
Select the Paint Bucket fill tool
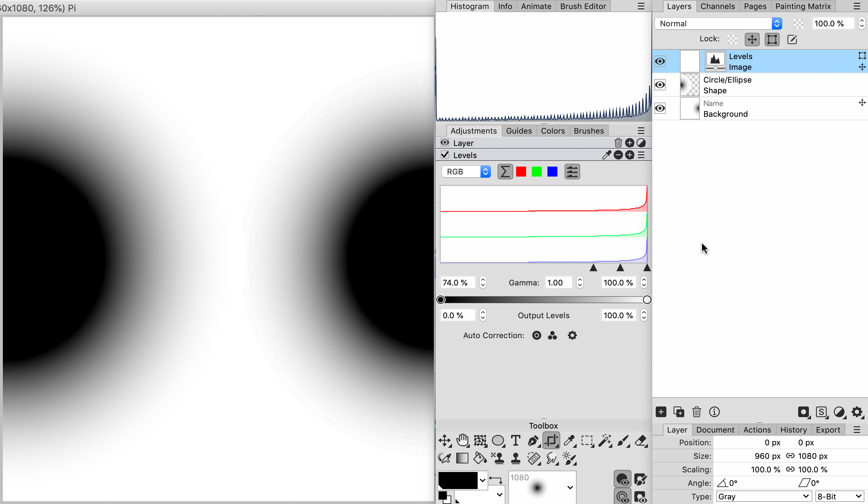(x=480, y=458)
